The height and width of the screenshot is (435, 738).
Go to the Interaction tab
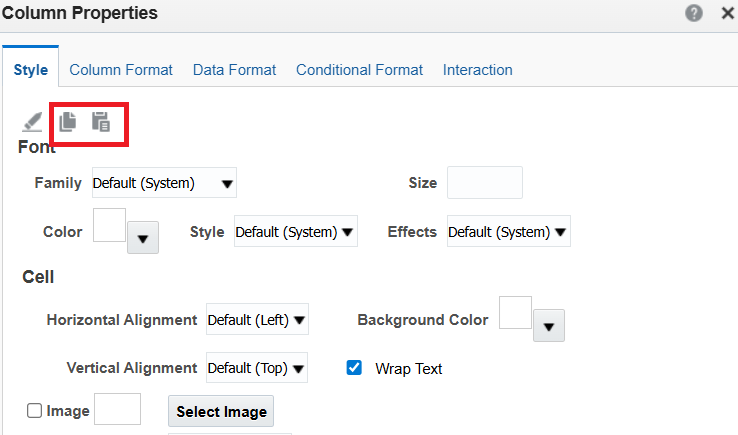(x=477, y=70)
